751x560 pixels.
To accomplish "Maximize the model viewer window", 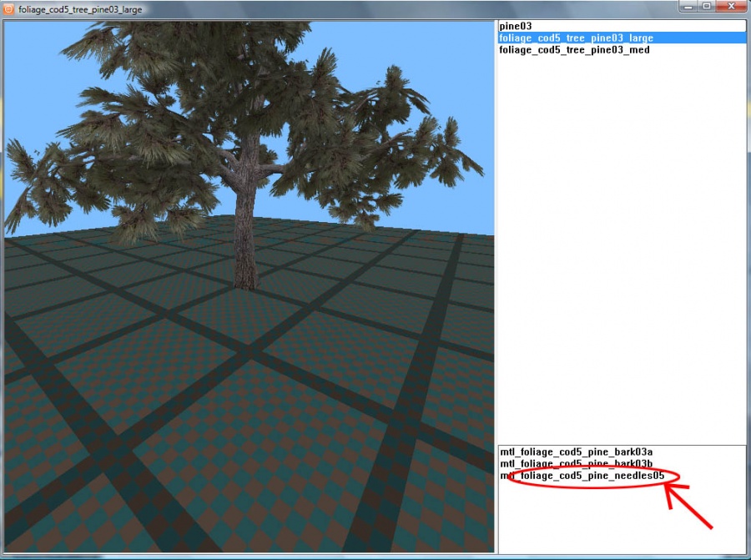I will coord(706,7).
